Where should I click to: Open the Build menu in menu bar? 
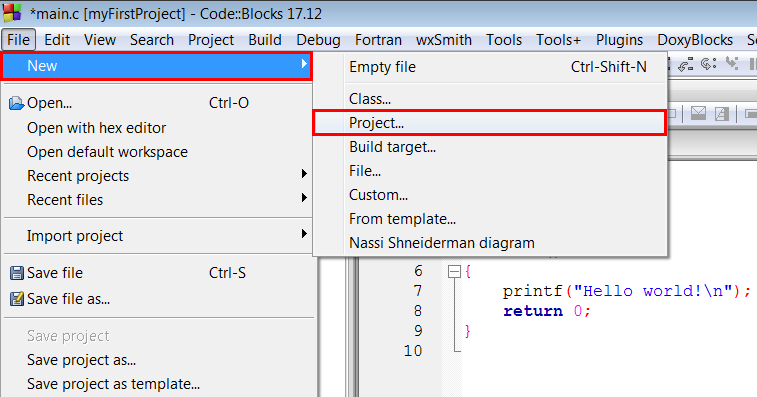point(265,40)
